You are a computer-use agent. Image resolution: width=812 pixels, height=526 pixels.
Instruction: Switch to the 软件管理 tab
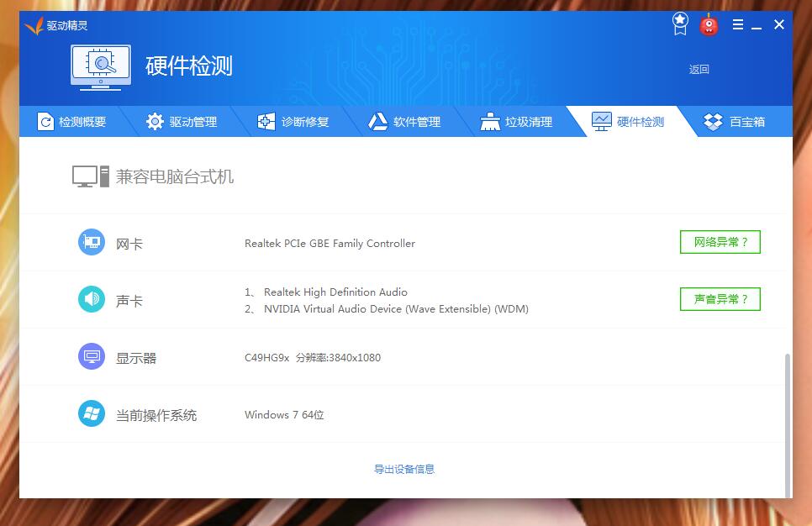click(404, 122)
